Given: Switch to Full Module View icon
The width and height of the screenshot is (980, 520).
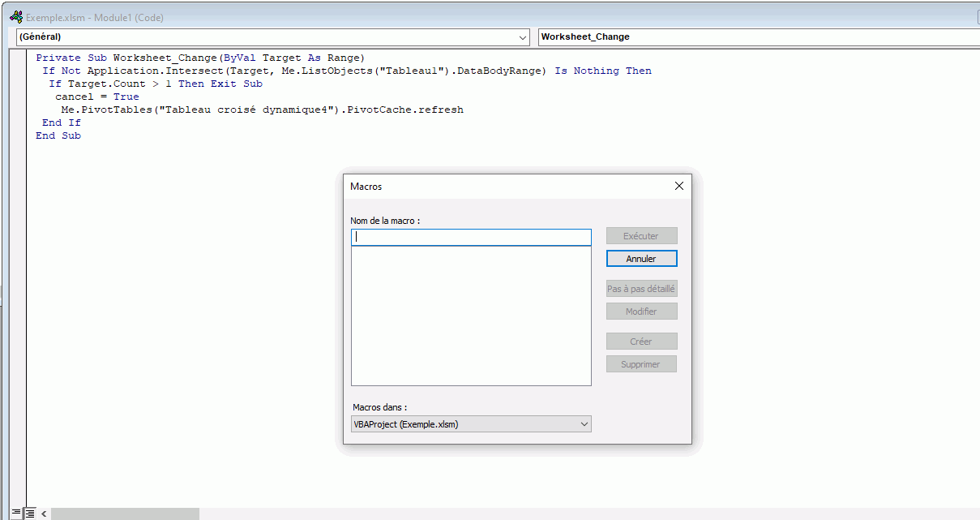Looking at the screenshot, I should point(30,514).
